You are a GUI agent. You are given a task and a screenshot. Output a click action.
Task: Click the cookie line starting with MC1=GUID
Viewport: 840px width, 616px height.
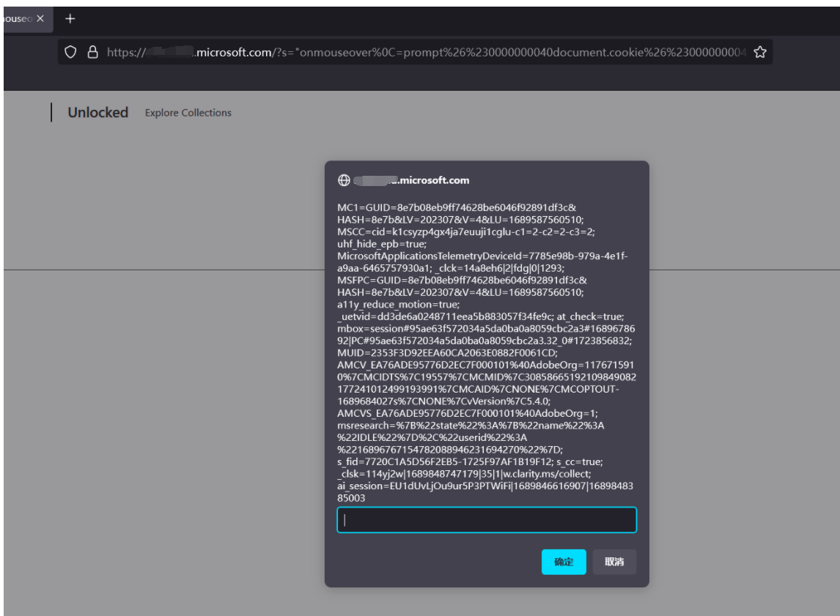pyautogui.click(x=457, y=207)
